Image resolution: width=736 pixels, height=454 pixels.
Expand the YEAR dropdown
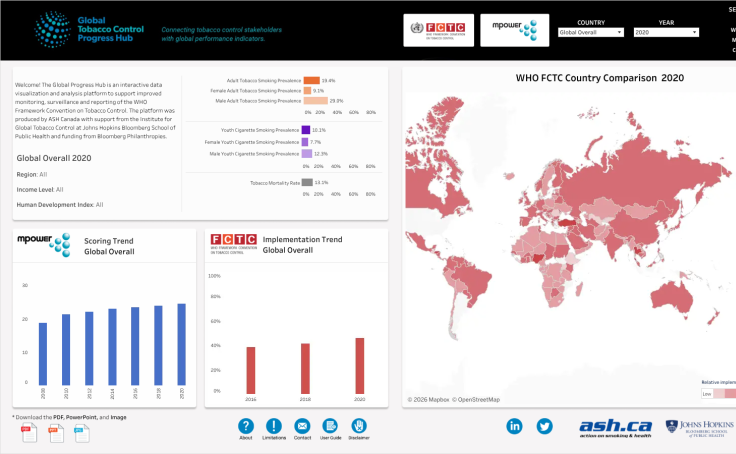pos(666,32)
